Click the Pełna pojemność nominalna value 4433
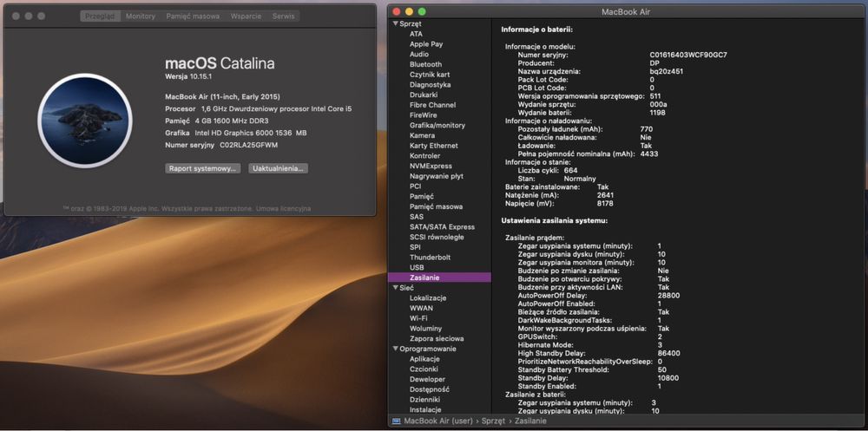Viewport: 868px width, 431px height. [x=648, y=153]
